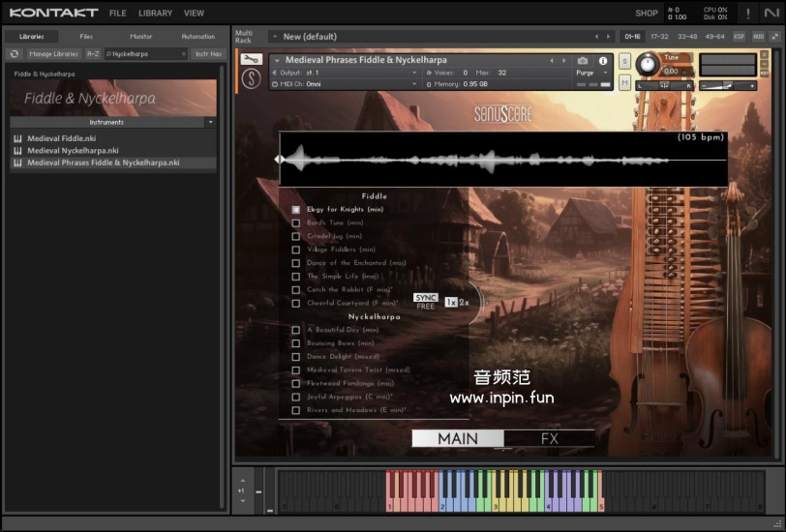
Task: Click the wrench edit-mode icon
Action: click(251, 59)
